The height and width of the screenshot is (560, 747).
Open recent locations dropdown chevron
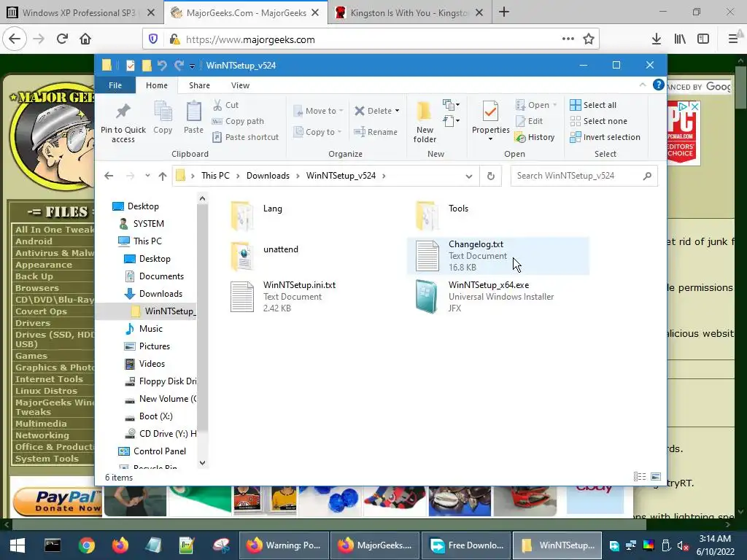[147, 176]
